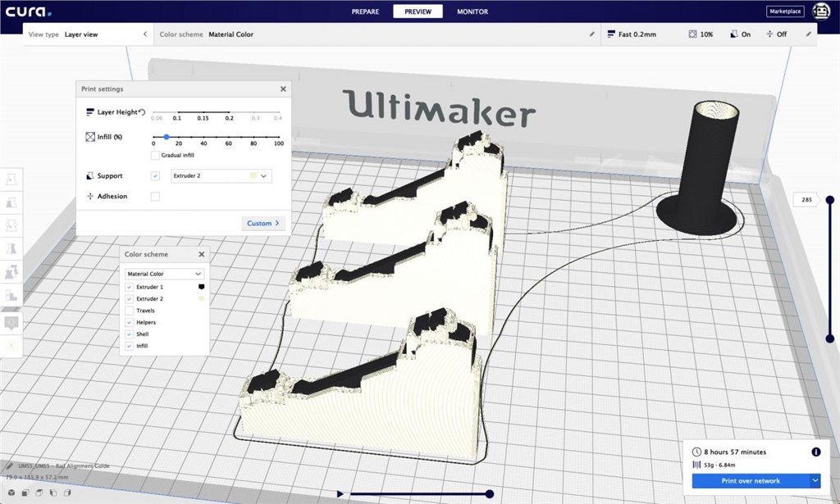This screenshot has width=840, height=504.
Task: Toggle the Support checkbox
Action: tap(155, 175)
